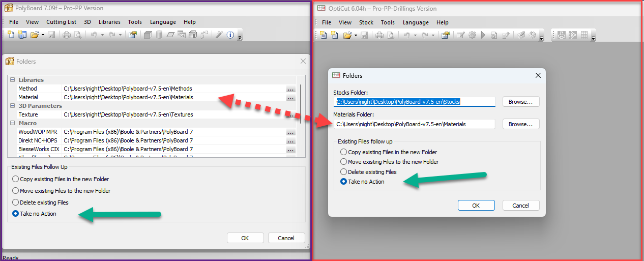Click Browse for the Materials Folder in OptiCut

[521, 124]
